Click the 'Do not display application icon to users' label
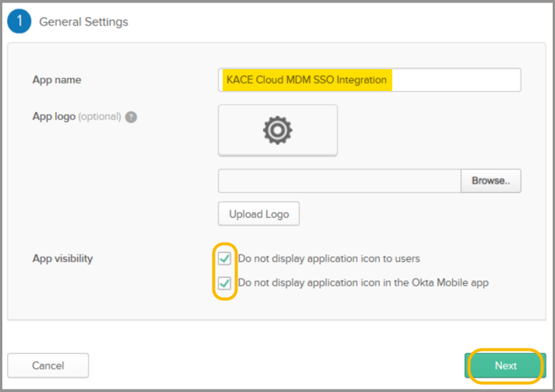 click(x=328, y=259)
